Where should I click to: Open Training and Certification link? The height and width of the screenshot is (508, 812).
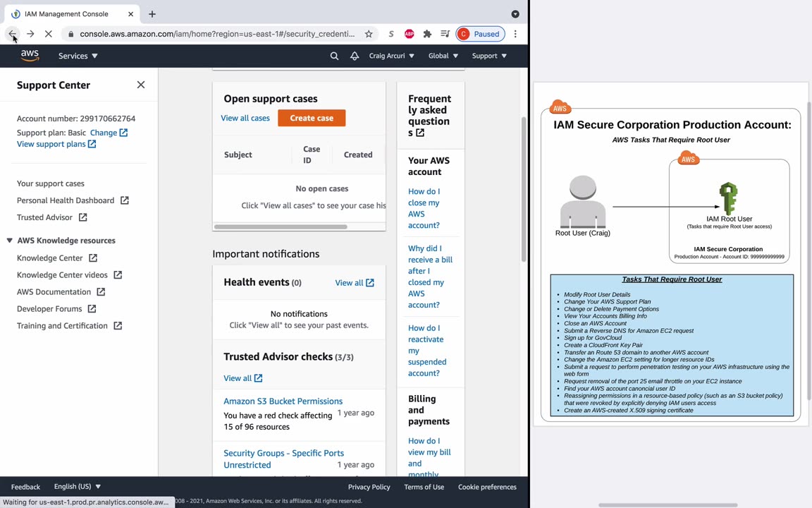pyautogui.click(x=69, y=325)
